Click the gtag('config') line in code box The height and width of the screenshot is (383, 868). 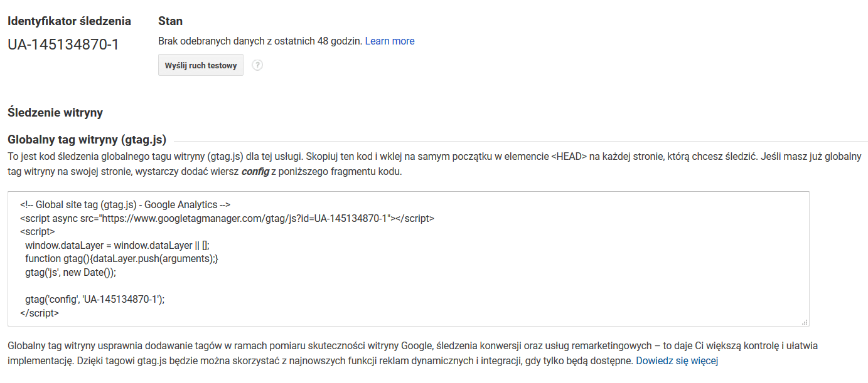[95, 300]
